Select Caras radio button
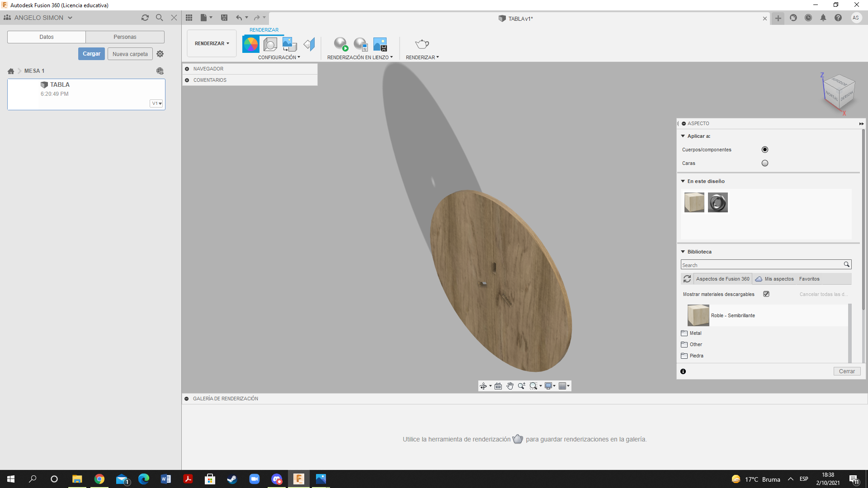 [x=764, y=163]
